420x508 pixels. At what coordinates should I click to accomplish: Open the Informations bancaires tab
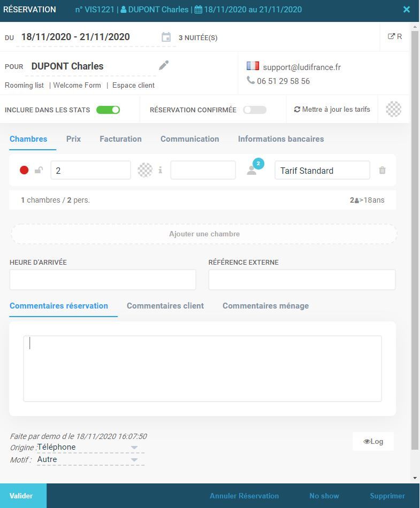point(281,139)
